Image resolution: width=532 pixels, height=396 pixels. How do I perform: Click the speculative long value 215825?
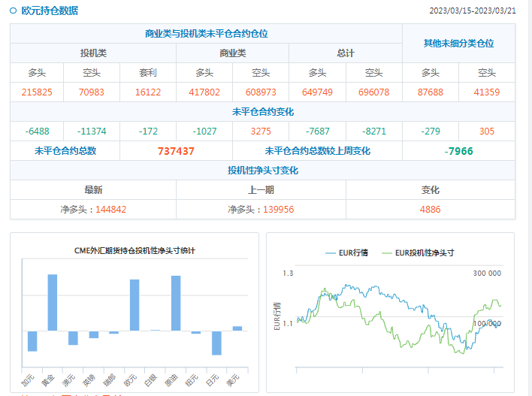pyautogui.click(x=37, y=92)
